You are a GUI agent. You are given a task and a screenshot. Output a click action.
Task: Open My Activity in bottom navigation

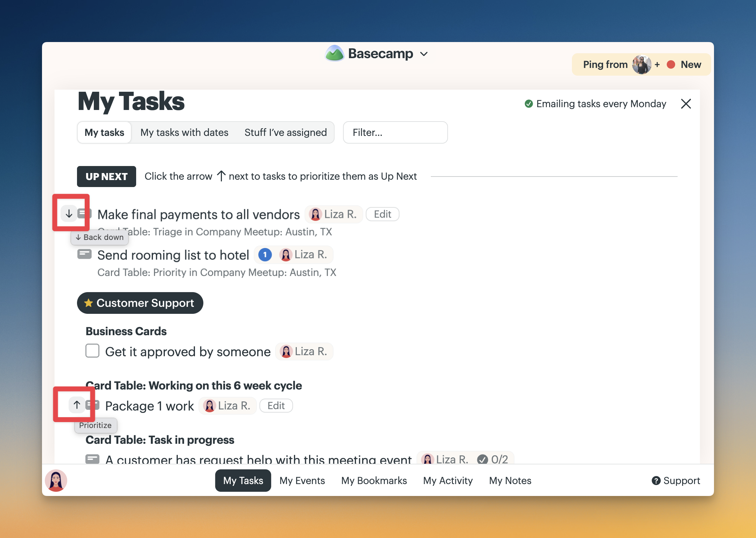(448, 481)
